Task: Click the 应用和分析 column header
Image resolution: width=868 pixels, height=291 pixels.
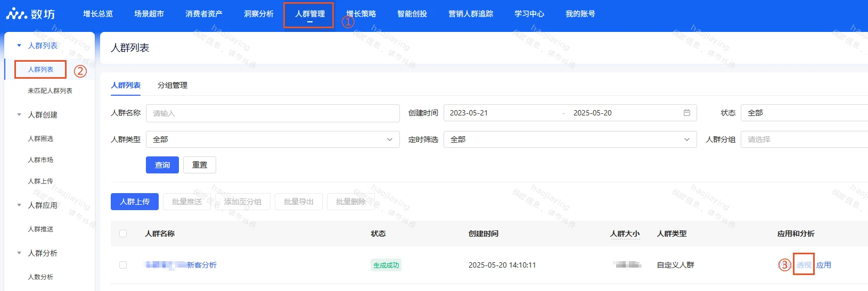Action: tap(796, 234)
